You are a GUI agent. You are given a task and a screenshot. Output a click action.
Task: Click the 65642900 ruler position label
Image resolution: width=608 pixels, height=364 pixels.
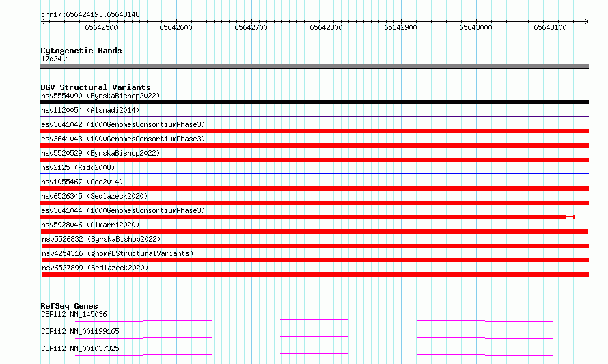[x=400, y=27]
